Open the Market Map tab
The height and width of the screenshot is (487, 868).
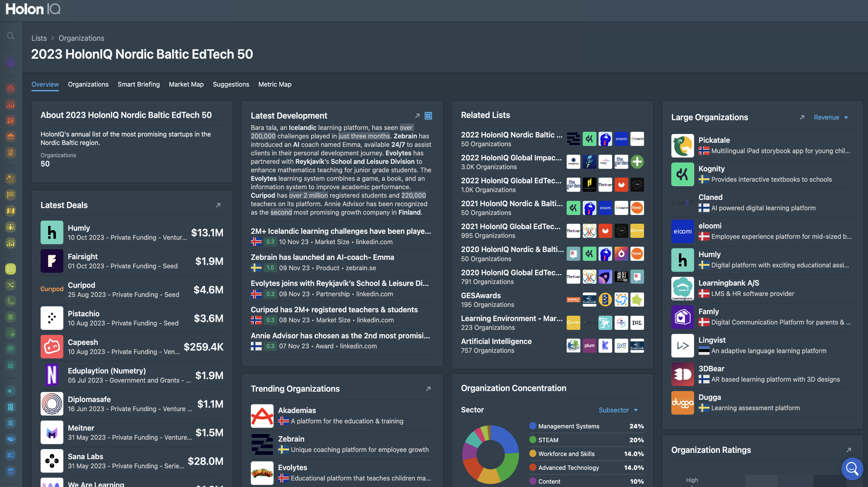click(x=186, y=84)
